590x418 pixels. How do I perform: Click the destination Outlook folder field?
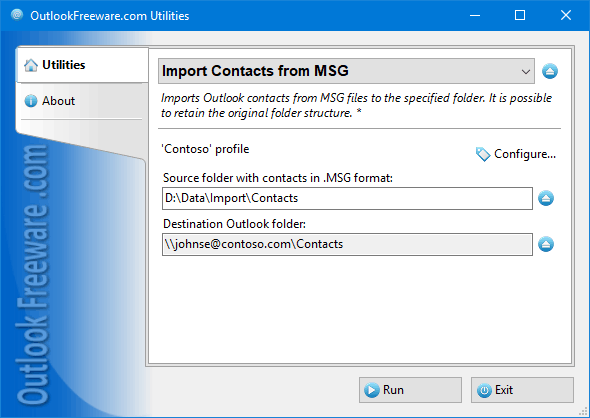point(347,244)
